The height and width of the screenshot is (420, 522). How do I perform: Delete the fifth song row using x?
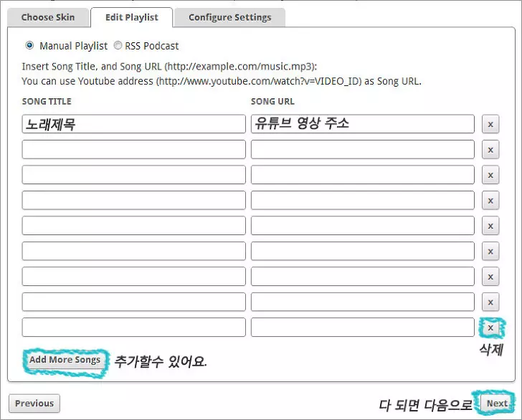pyautogui.click(x=490, y=226)
